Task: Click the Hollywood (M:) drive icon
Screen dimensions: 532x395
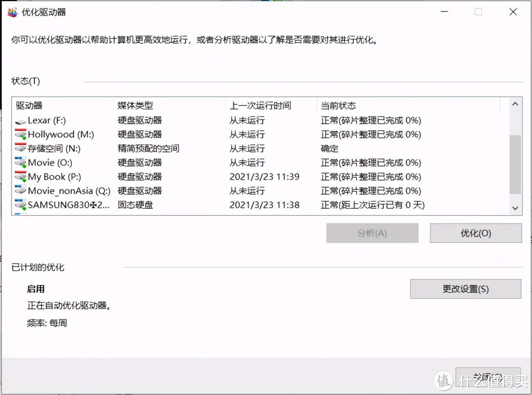Action: pyautogui.click(x=20, y=135)
